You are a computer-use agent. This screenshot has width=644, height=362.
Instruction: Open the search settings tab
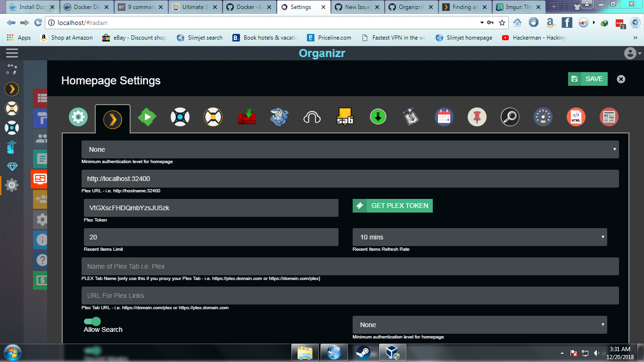coord(510,117)
